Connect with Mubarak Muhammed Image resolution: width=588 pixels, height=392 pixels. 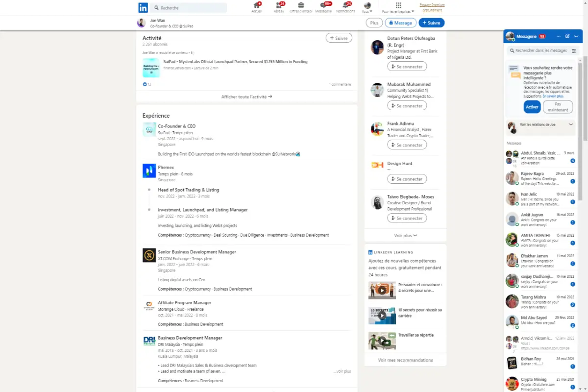click(407, 106)
